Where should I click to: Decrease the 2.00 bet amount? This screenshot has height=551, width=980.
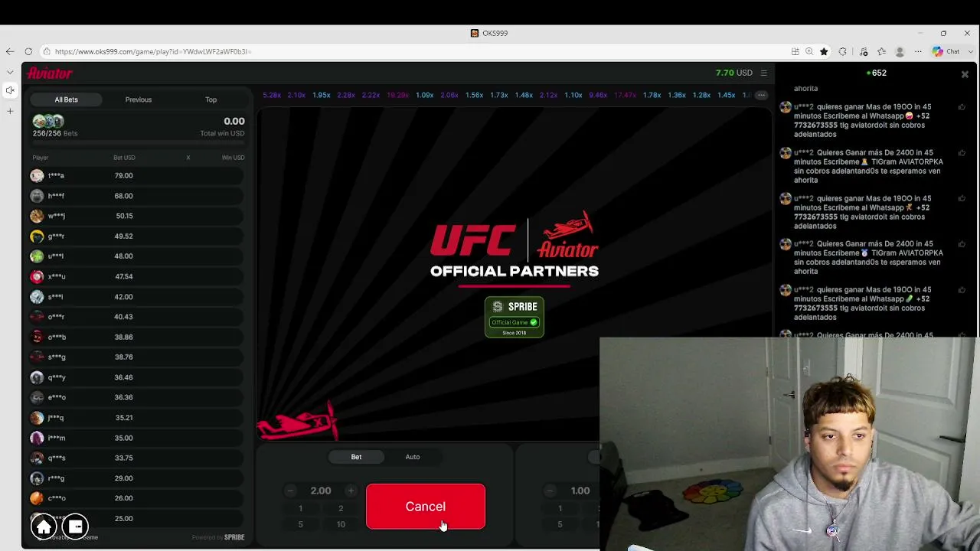pos(290,491)
